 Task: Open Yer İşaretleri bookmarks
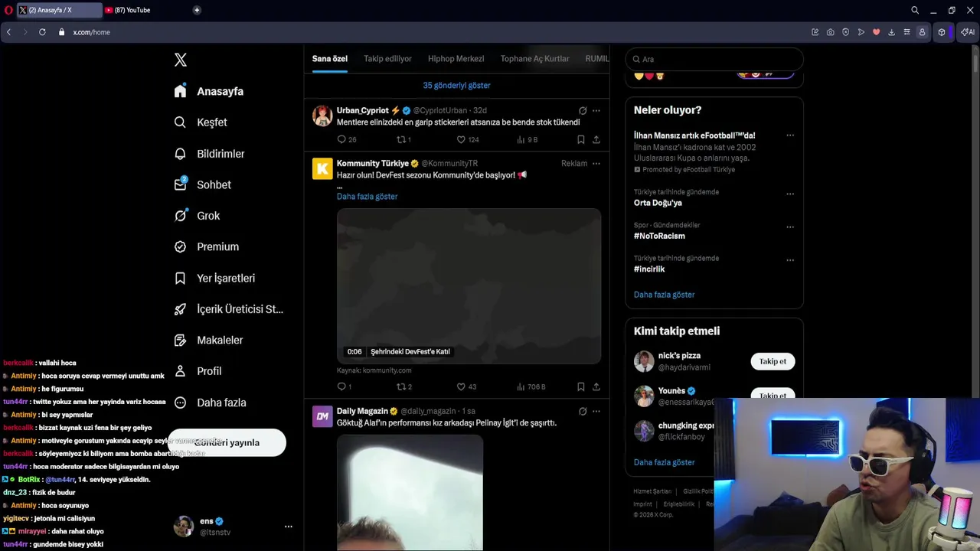(214, 278)
